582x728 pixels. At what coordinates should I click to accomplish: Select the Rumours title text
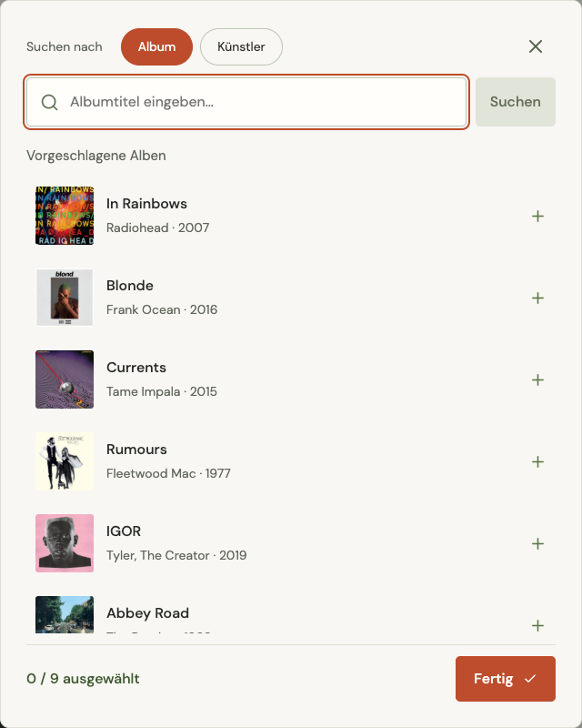[x=136, y=450]
